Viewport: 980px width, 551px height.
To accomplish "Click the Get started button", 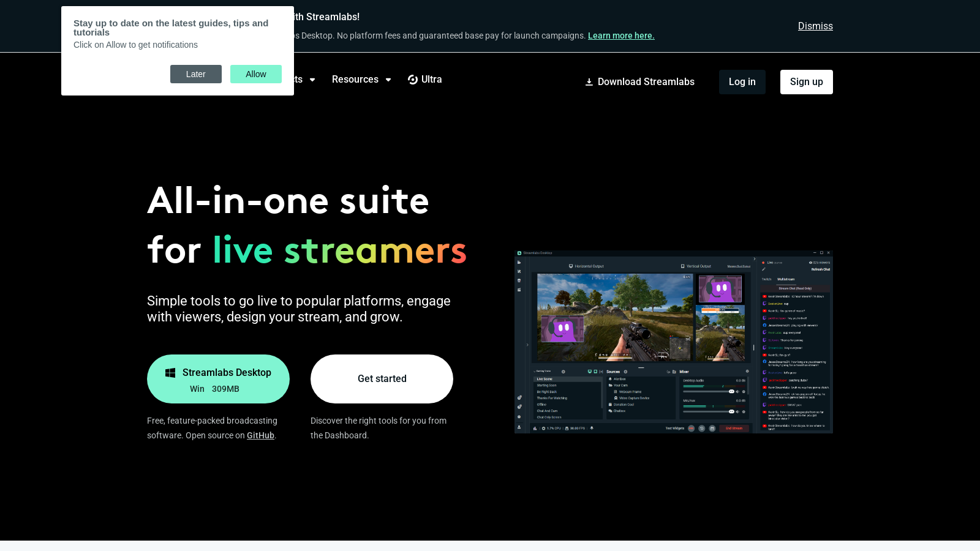I will (x=382, y=378).
